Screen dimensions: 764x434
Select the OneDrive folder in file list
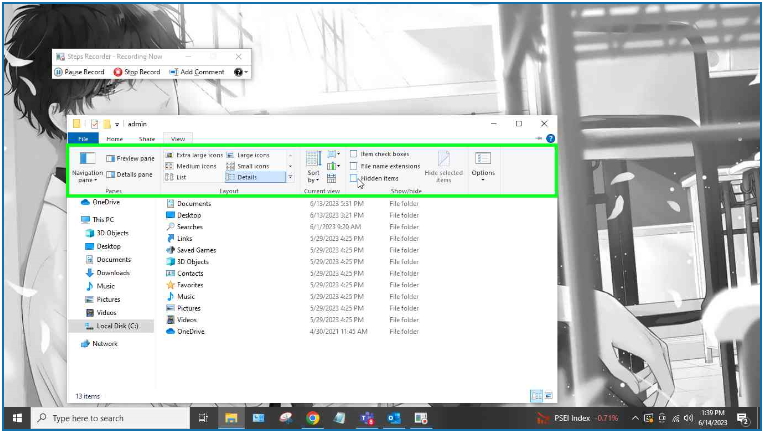[x=185, y=332]
